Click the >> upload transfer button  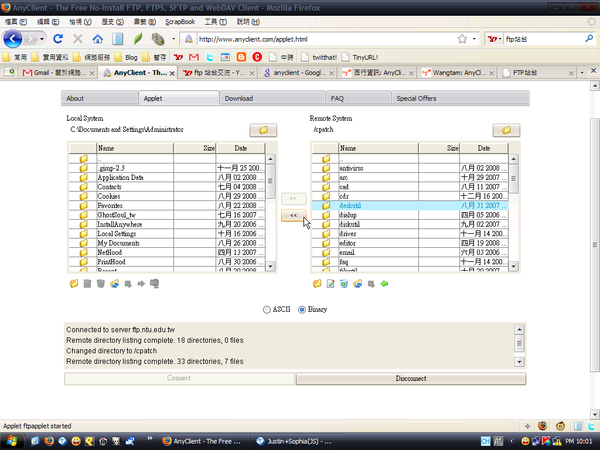point(293,199)
